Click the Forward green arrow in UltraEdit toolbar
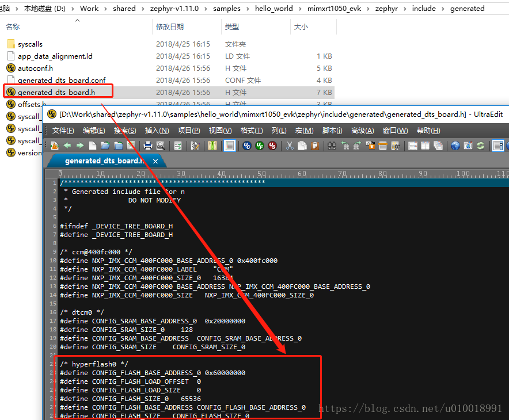 pyautogui.click(x=80, y=146)
